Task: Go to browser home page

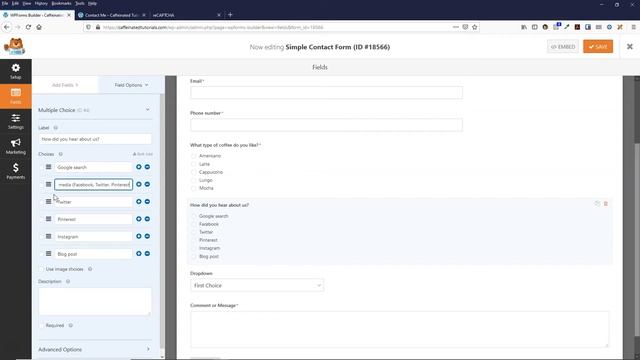Action: click(39, 27)
